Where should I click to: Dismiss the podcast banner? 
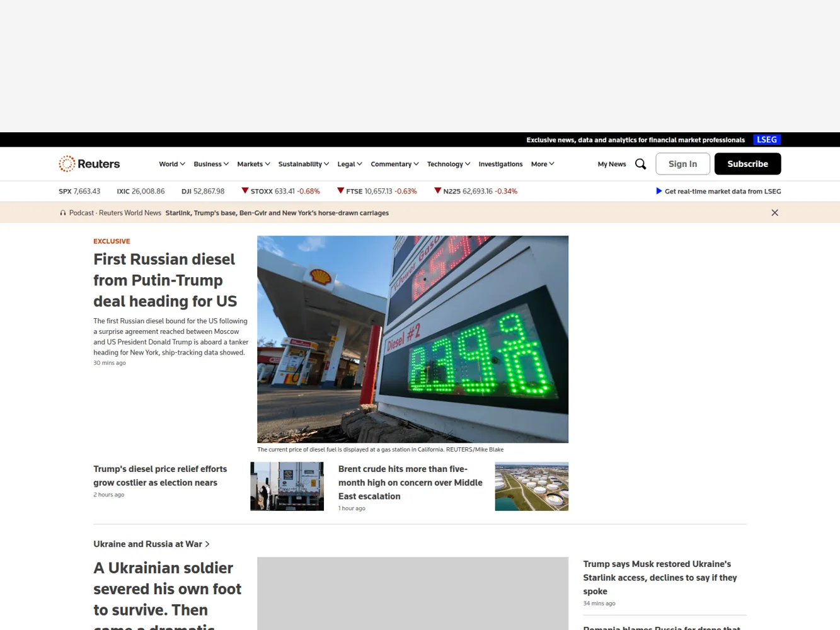(x=775, y=213)
